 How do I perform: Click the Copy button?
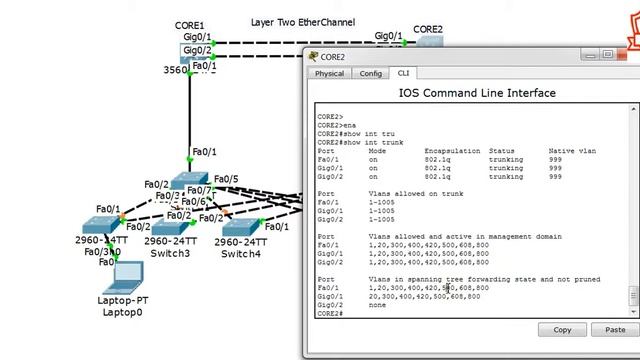pyautogui.click(x=562, y=330)
